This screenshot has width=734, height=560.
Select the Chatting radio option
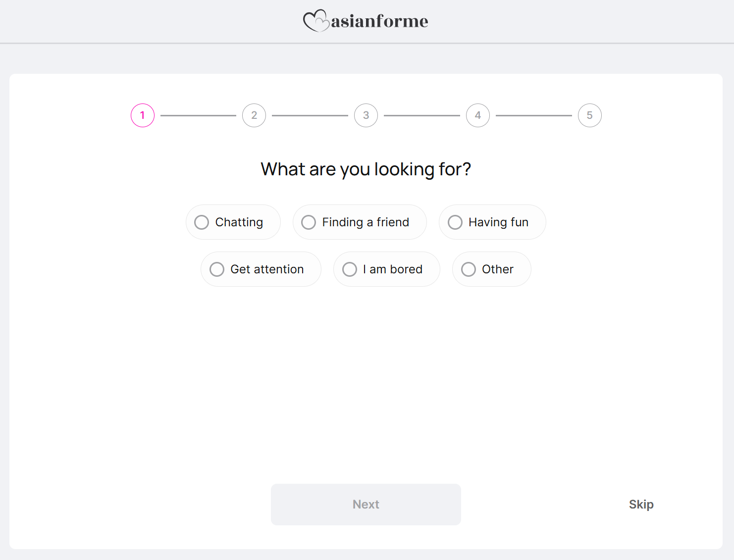click(x=202, y=222)
